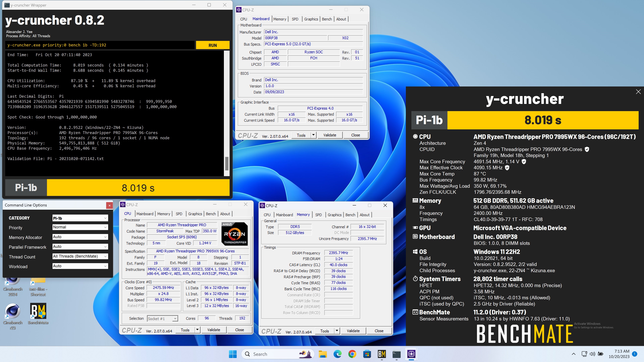This screenshot has height=362, width=644.
Task: Open SPD tab in Mainboard CPU-Z window
Action: pyautogui.click(x=295, y=19)
